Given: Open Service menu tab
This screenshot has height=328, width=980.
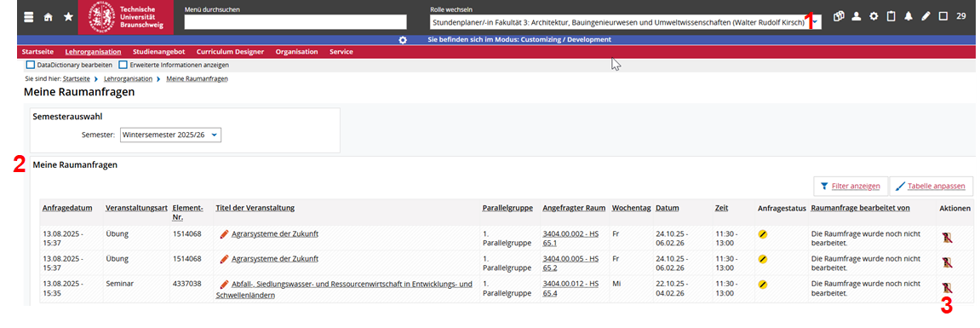Looking at the screenshot, I should 341,52.
